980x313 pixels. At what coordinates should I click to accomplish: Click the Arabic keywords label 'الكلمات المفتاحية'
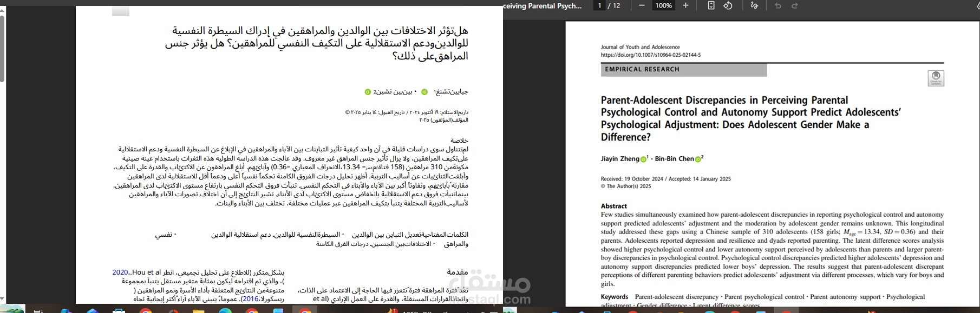coord(445,235)
